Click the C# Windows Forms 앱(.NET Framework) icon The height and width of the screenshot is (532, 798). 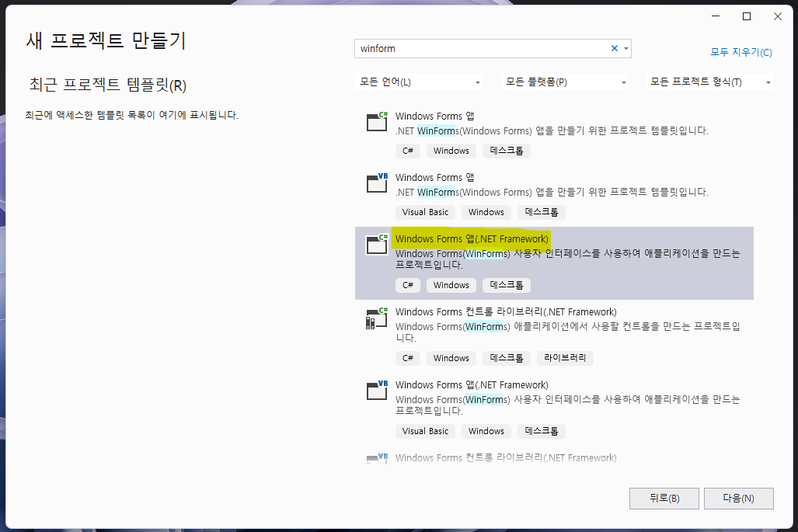(x=377, y=244)
